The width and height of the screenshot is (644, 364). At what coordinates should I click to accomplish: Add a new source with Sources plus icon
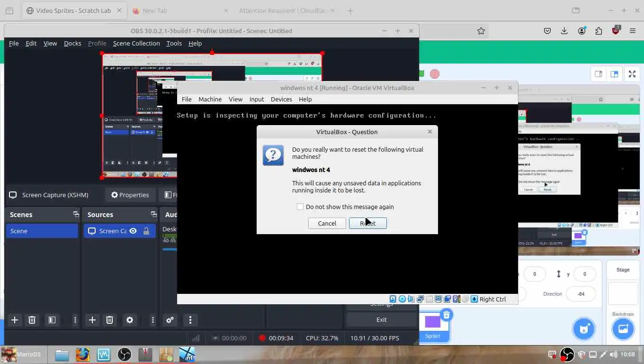pyautogui.click(x=92, y=320)
